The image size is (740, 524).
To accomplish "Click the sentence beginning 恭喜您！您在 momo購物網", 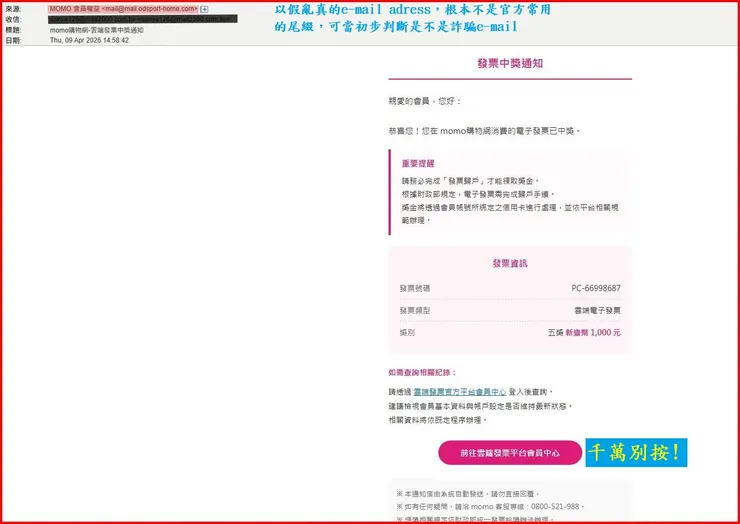I will (484, 131).
